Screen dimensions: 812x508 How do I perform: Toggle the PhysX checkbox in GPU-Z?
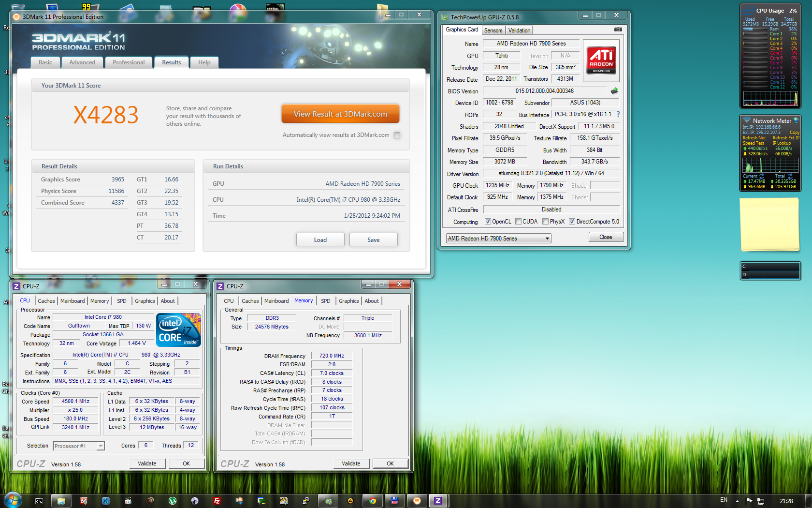pyautogui.click(x=545, y=222)
